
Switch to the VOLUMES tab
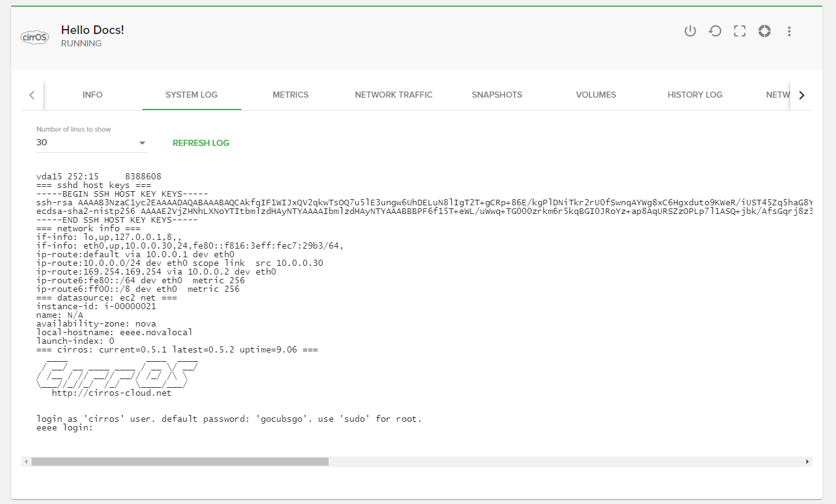click(x=596, y=95)
